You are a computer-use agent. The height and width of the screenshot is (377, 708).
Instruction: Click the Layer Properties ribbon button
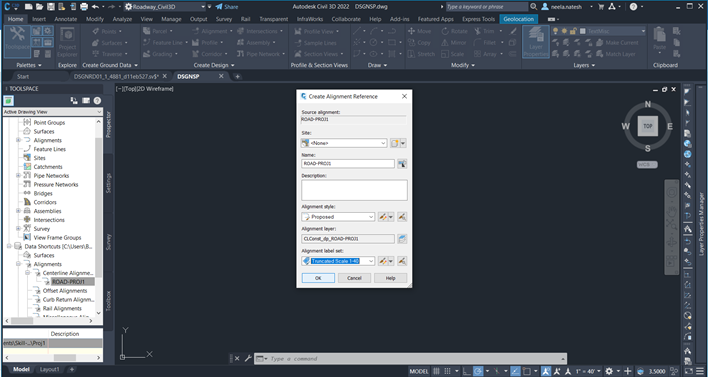536,41
